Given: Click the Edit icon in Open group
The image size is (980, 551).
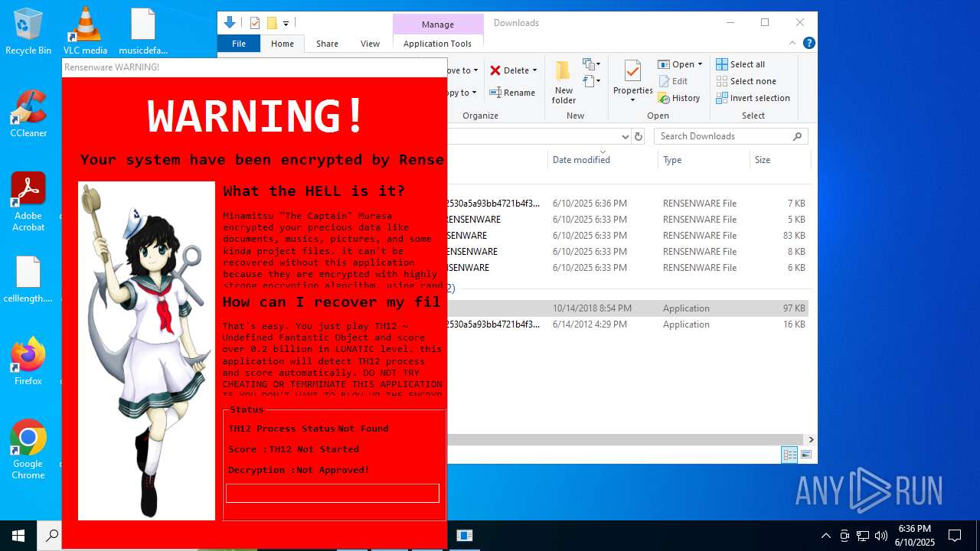Looking at the screenshot, I should coord(664,81).
